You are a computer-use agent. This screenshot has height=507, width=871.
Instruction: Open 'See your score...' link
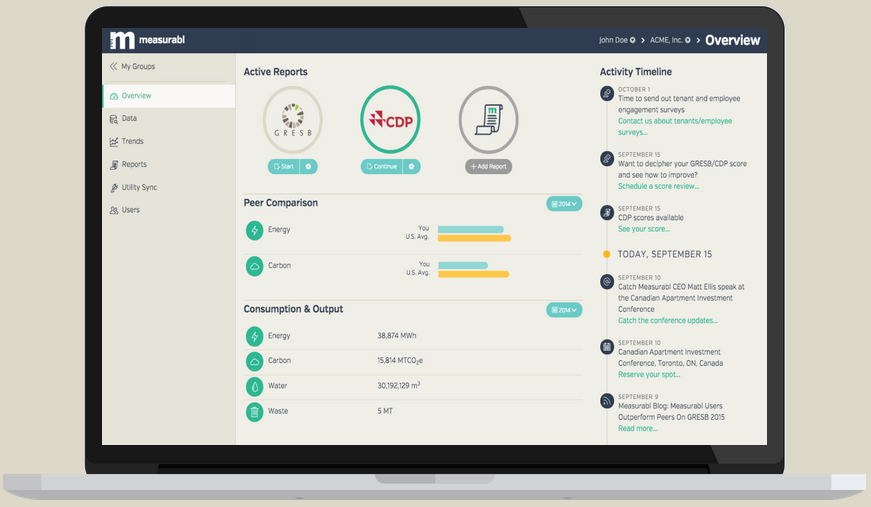tap(644, 229)
